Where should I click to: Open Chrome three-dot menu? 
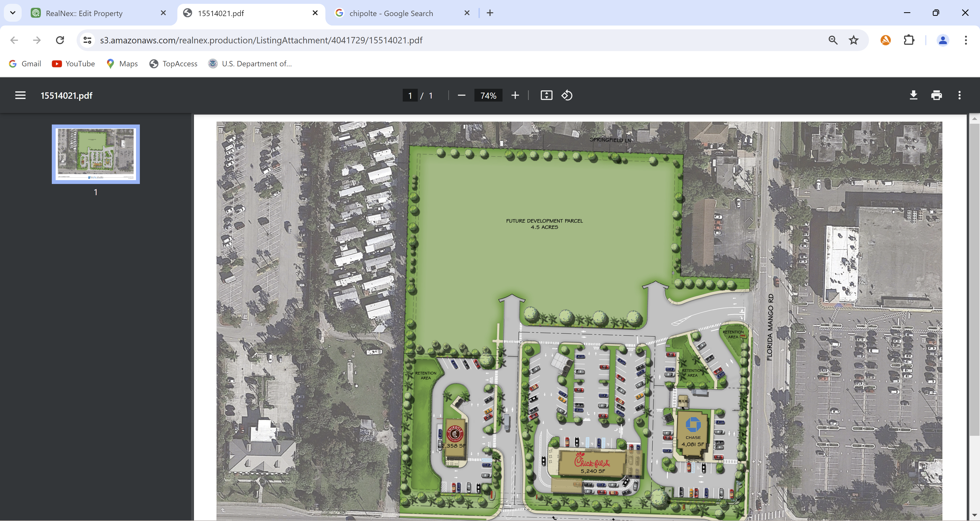click(965, 40)
